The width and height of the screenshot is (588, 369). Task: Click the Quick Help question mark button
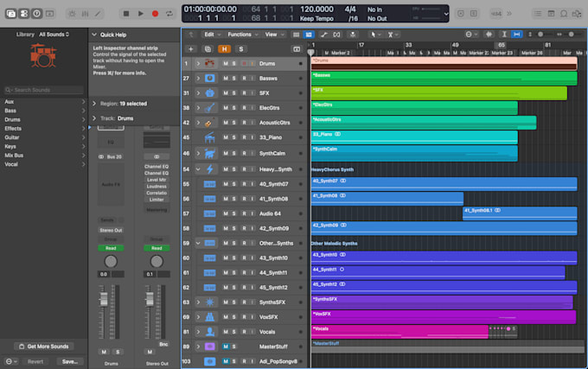(36, 14)
